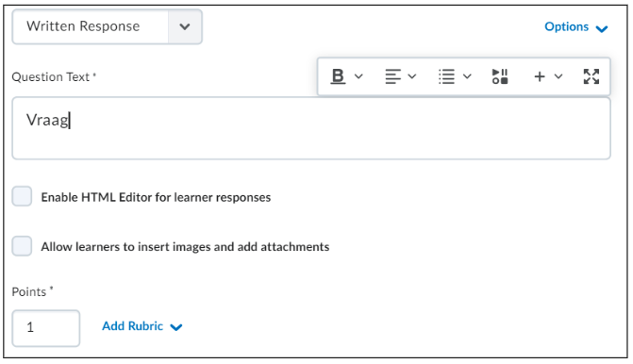Click the plus insert icon
633x364 pixels.
tap(540, 76)
